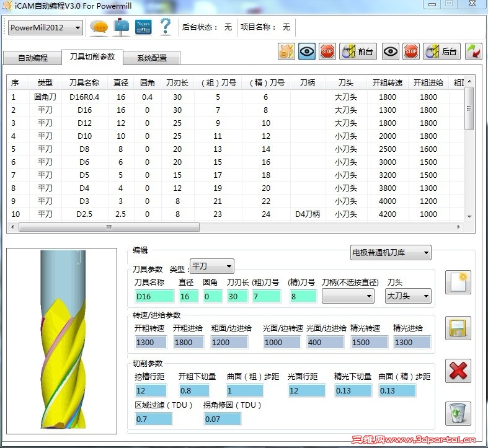Click the 光面/边转速 field containing 1000
488x448 pixels.
point(282,343)
